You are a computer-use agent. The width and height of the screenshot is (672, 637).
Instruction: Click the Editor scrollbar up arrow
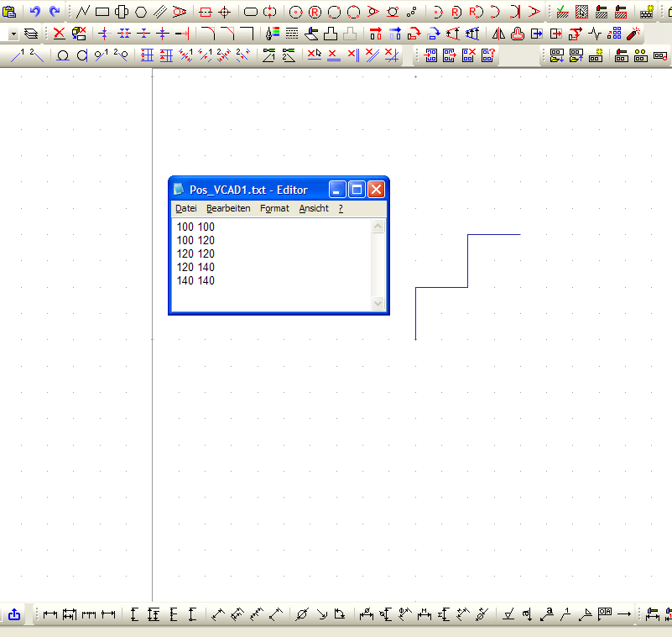click(x=378, y=227)
